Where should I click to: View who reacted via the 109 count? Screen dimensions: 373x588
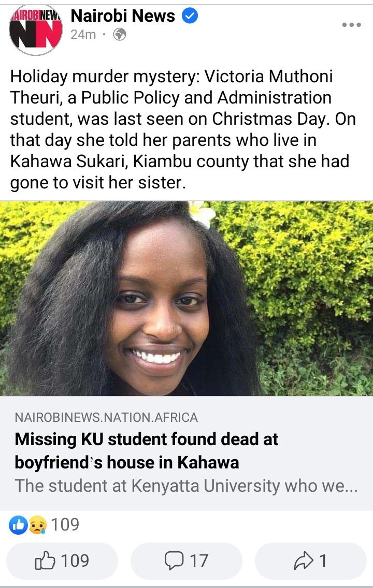[65, 525]
